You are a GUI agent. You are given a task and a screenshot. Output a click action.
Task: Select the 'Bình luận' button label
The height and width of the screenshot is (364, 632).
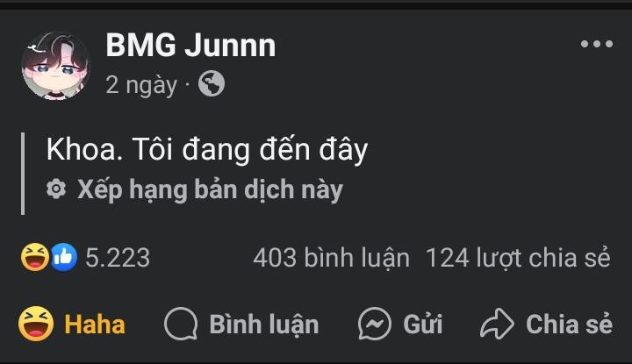point(264,325)
